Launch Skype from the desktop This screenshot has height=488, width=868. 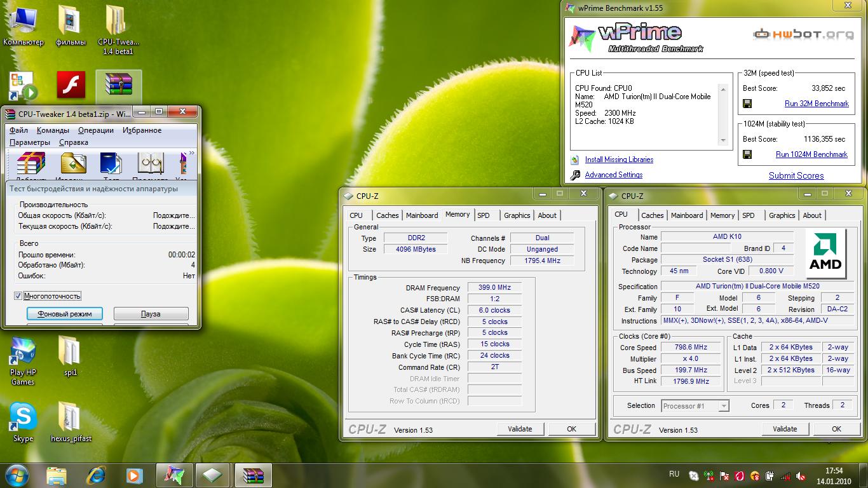(23, 422)
